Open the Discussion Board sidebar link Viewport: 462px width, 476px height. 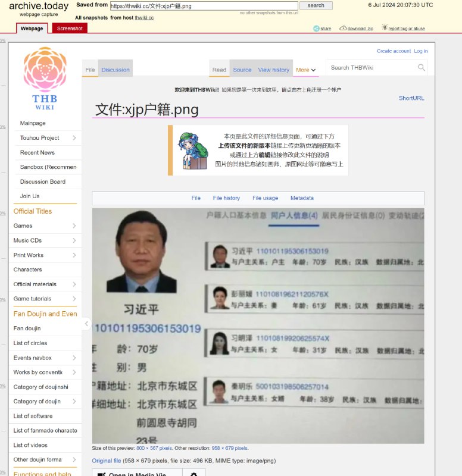point(43,181)
